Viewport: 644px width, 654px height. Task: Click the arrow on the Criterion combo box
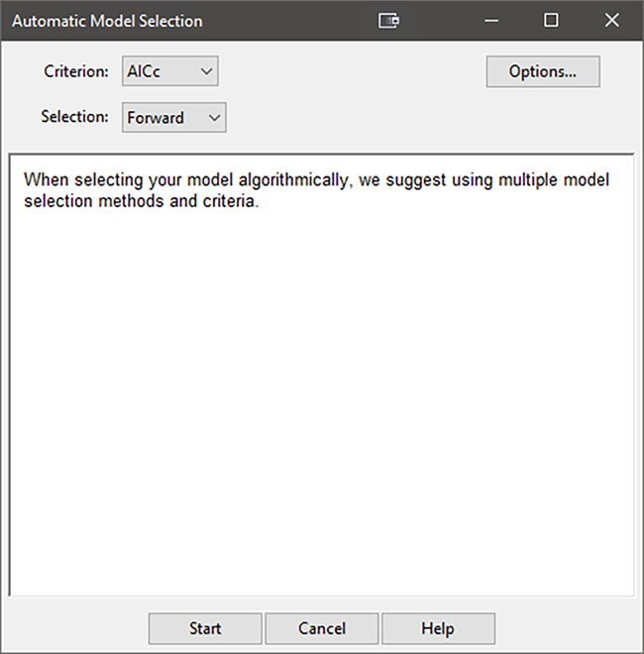pyautogui.click(x=206, y=71)
